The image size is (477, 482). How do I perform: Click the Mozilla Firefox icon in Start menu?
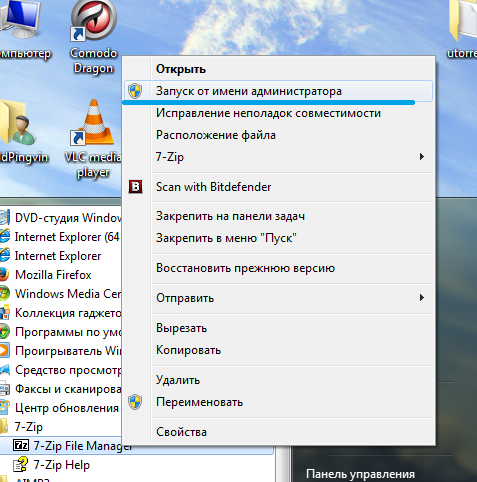click(4, 275)
